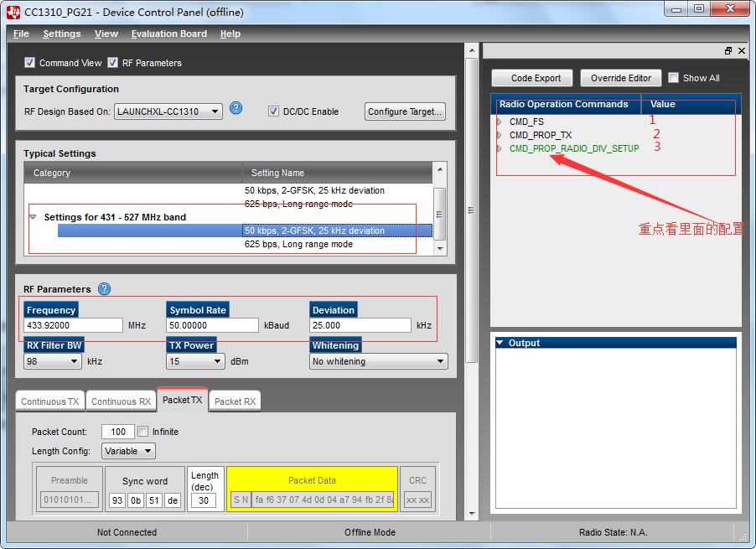Click the CRC field
The width and height of the screenshot is (756, 549).
click(x=417, y=500)
